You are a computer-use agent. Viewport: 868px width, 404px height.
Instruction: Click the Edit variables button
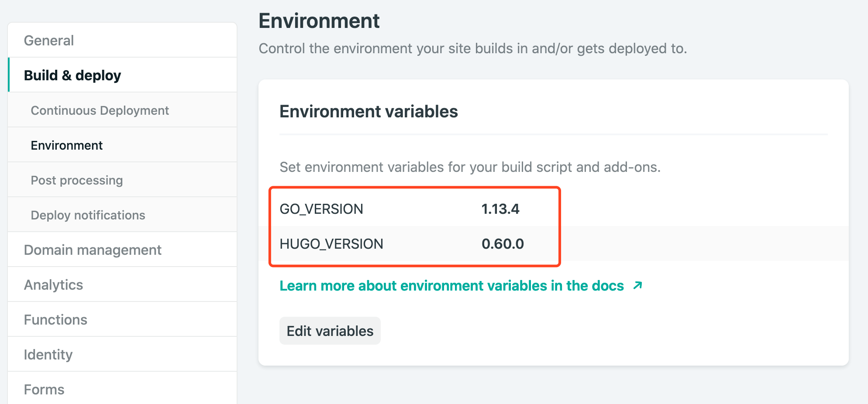pos(330,331)
